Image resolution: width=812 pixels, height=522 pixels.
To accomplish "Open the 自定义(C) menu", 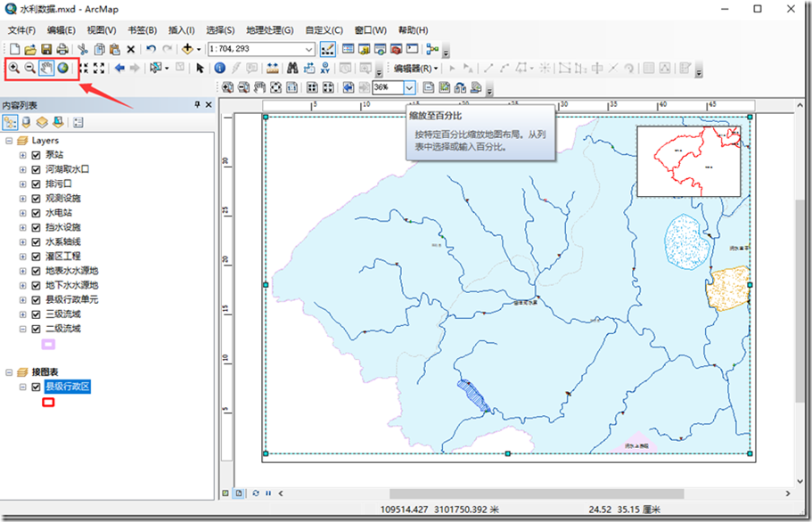I will (x=324, y=30).
